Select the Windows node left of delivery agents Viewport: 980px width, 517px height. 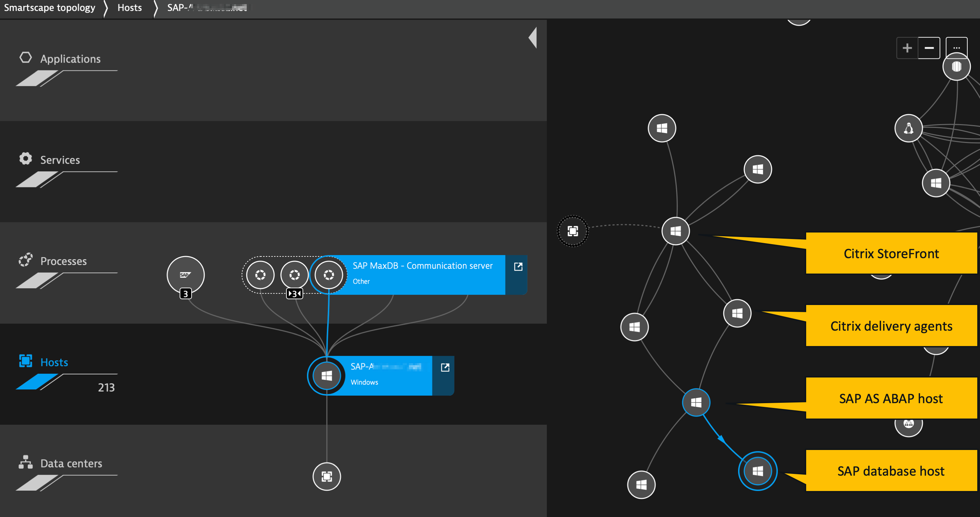coord(634,327)
